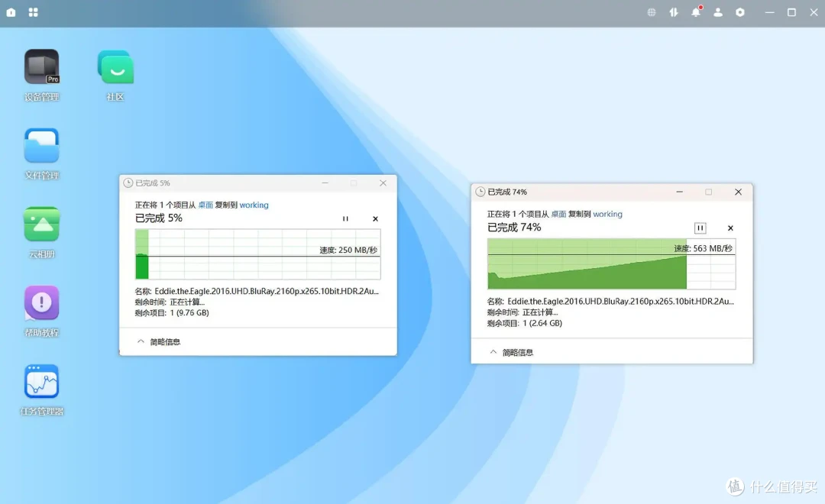Open the 帮助教程 help tutorial icon

(x=41, y=303)
